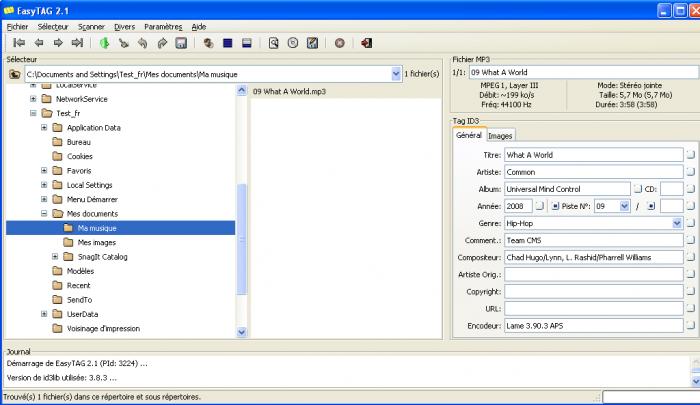Expand the UserData folder node
This screenshot has height=405, width=700.
(x=44, y=314)
